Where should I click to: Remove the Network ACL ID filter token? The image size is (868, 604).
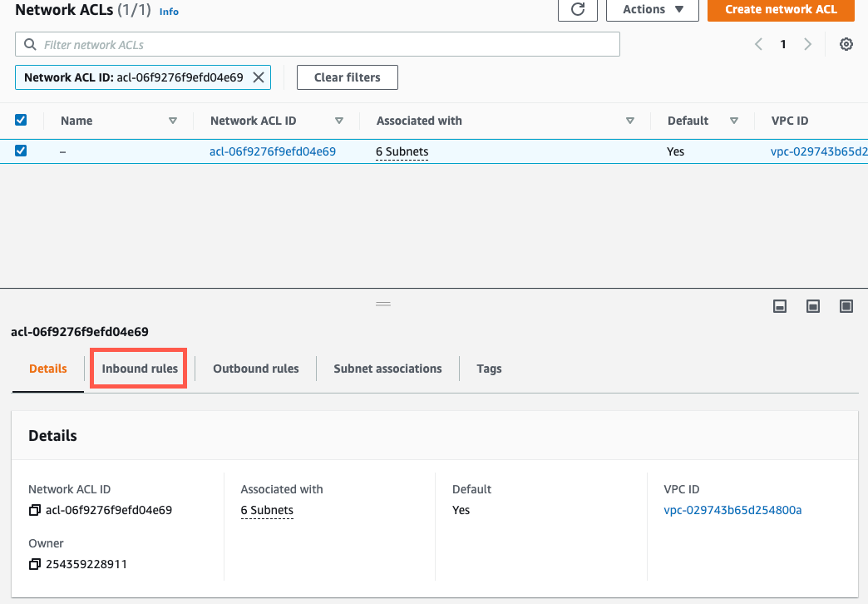(x=259, y=77)
